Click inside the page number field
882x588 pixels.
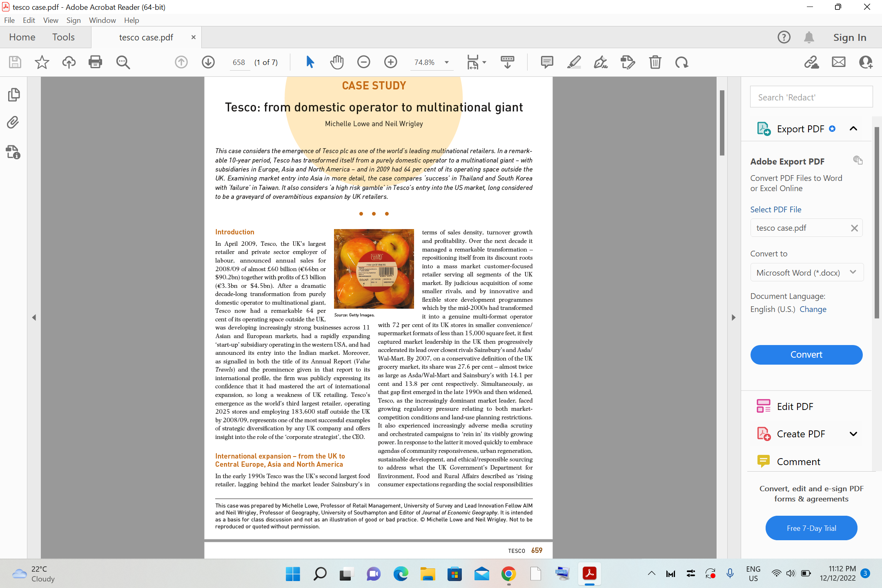click(x=239, y=62)
